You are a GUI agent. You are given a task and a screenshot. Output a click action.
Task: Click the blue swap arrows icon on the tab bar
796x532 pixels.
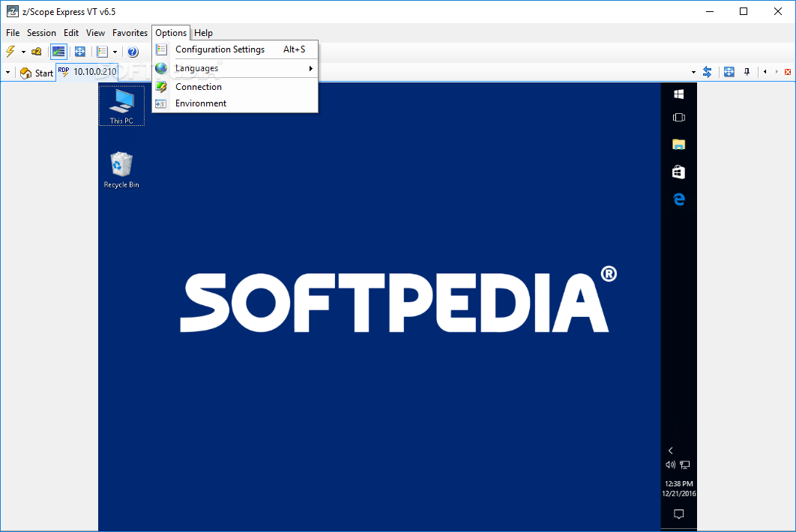[x=707, y=72]
